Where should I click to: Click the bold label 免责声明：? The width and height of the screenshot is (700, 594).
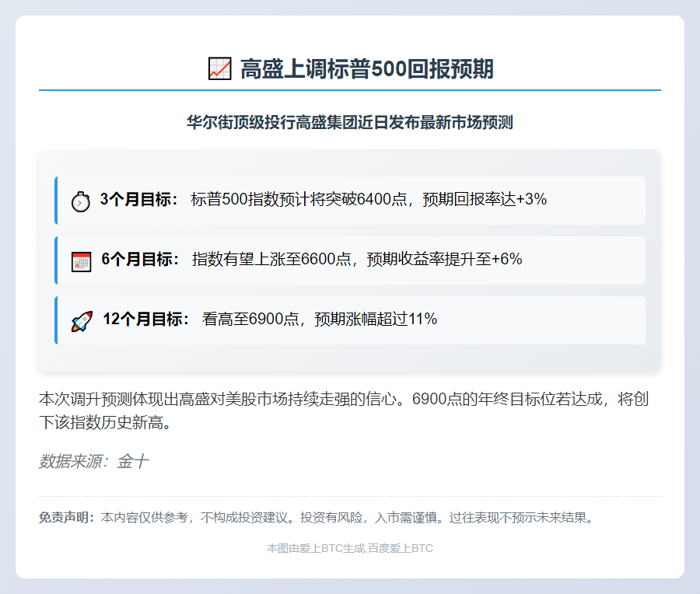[67, 518]
